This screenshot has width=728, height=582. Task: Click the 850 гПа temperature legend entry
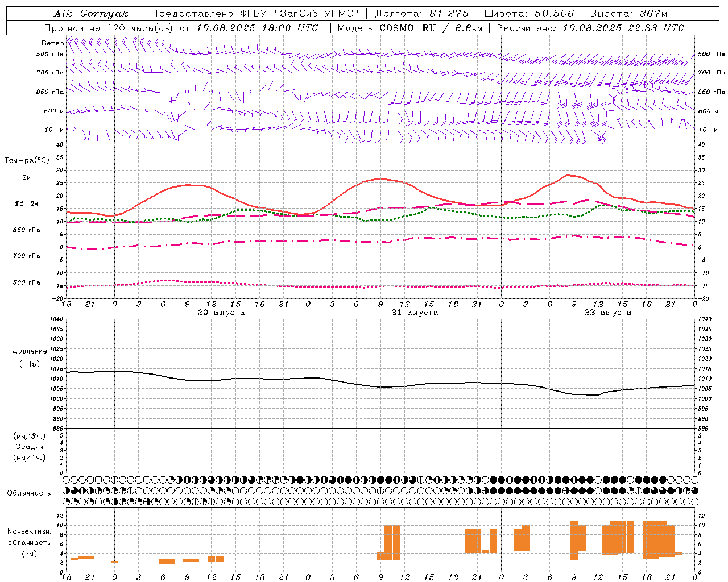point(26,230)
